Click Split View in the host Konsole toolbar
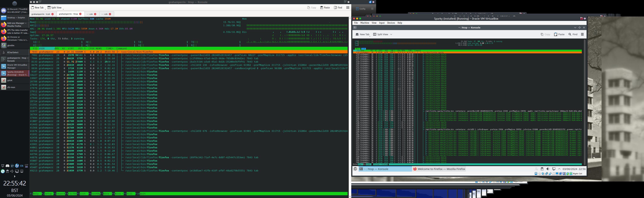 [55, 8]
